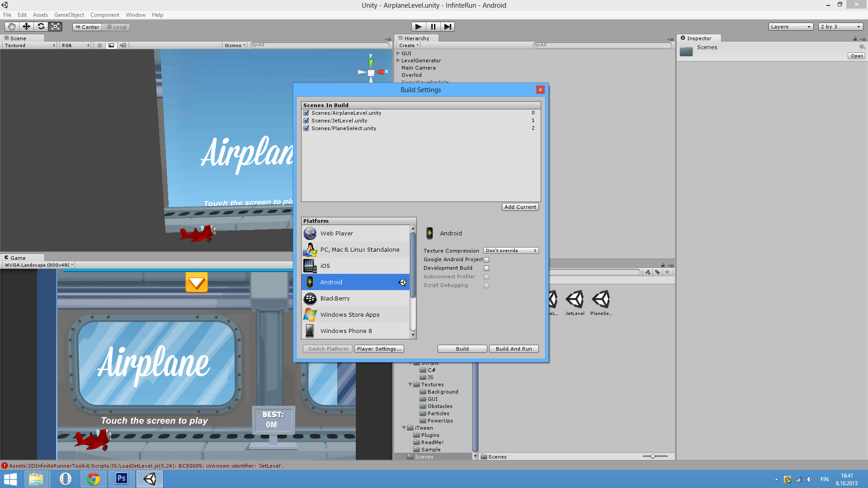Viewport: 868px width, 488px height.
Task: Select iOS platform
Action: pos(356,266)
